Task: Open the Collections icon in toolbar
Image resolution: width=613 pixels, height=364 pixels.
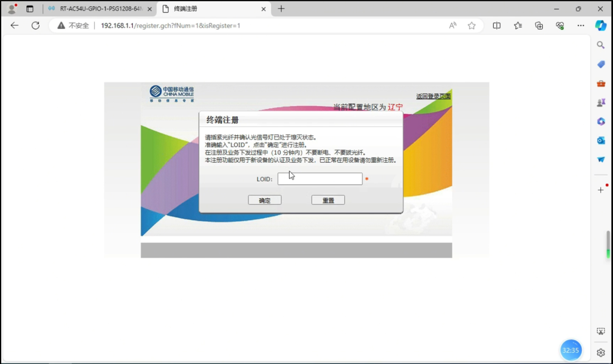Action: click(x=539, y=26)
